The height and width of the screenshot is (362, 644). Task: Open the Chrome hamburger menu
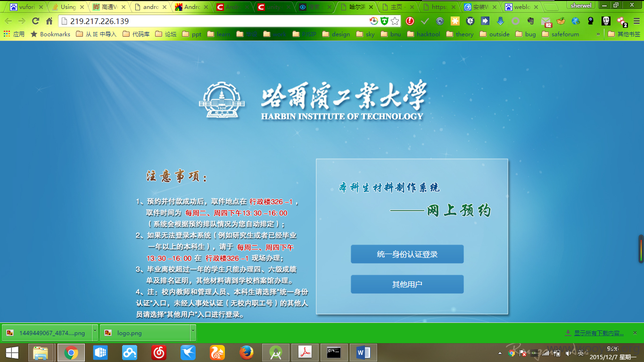[x=636, y=21]
